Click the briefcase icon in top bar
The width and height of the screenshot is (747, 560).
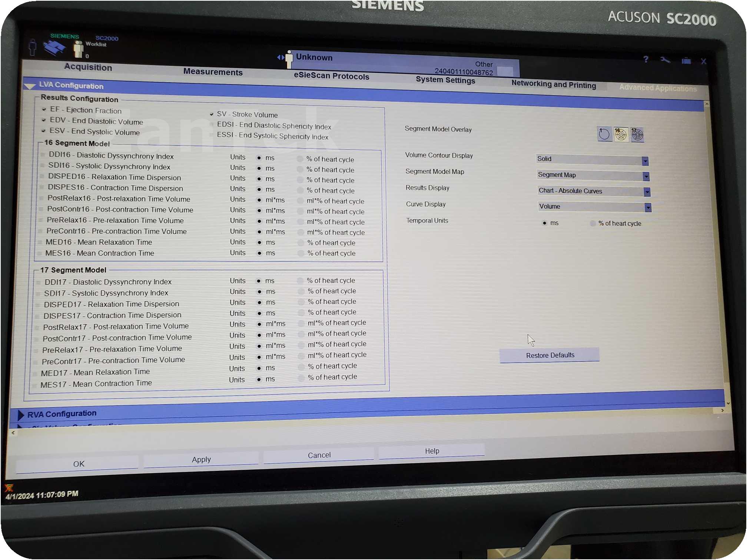coord(686,61)
